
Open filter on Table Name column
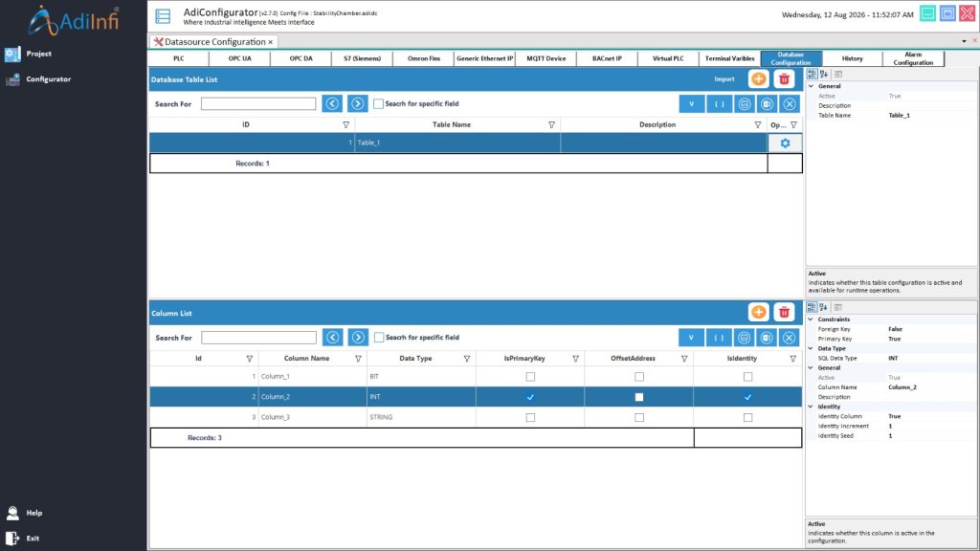[x=552, y=125]
